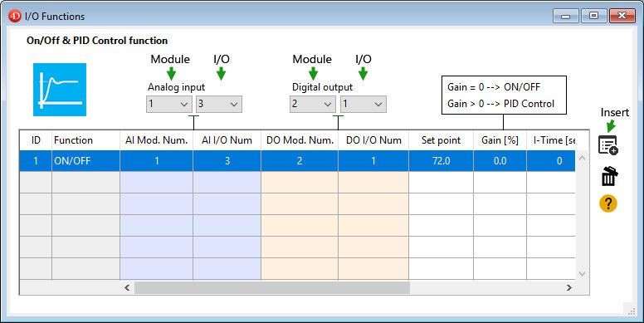Viewport: 644px width, 323px height.
Task: Select DO I/O Num cell in row 1
Action: [x=373, y=161]
